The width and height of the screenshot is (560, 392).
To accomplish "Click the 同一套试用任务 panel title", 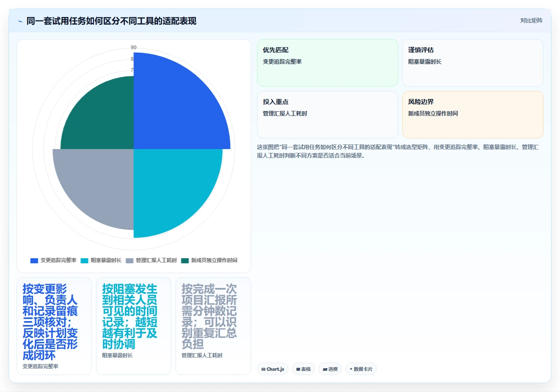I will (x=111, y=21).
